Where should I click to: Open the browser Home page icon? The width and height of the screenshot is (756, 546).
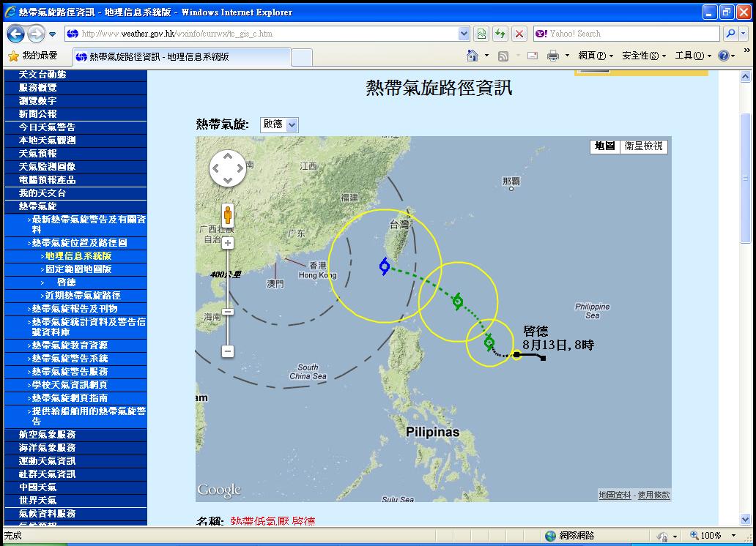(x=473, y=56)
